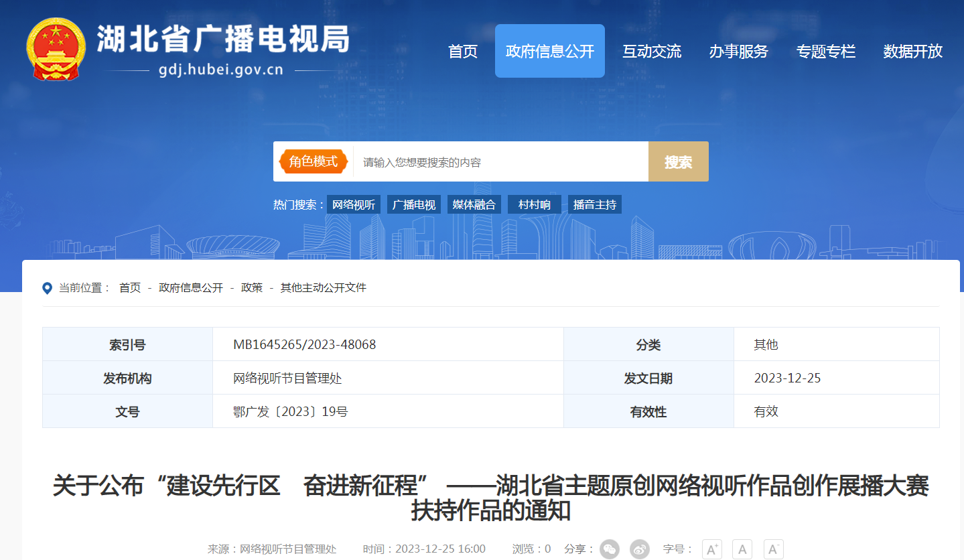
Task: Select hot search tag 网络视听
Action: pyautogui.click(x=354, y=205)
